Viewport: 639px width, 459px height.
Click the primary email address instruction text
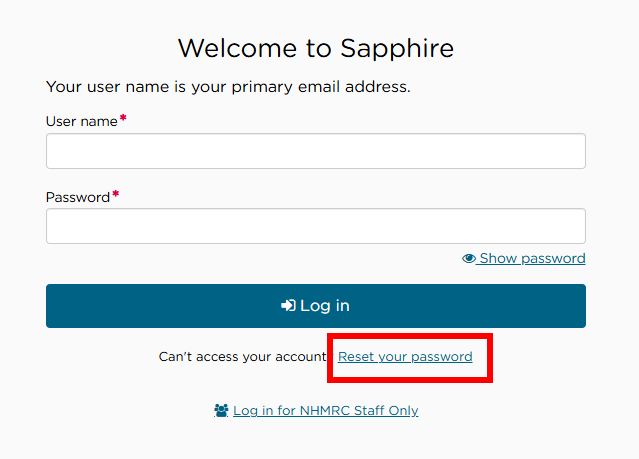click(228, 87)
